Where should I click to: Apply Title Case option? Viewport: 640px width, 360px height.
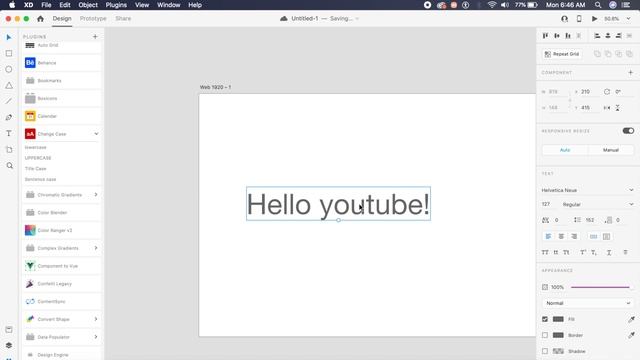pos(36,169)
